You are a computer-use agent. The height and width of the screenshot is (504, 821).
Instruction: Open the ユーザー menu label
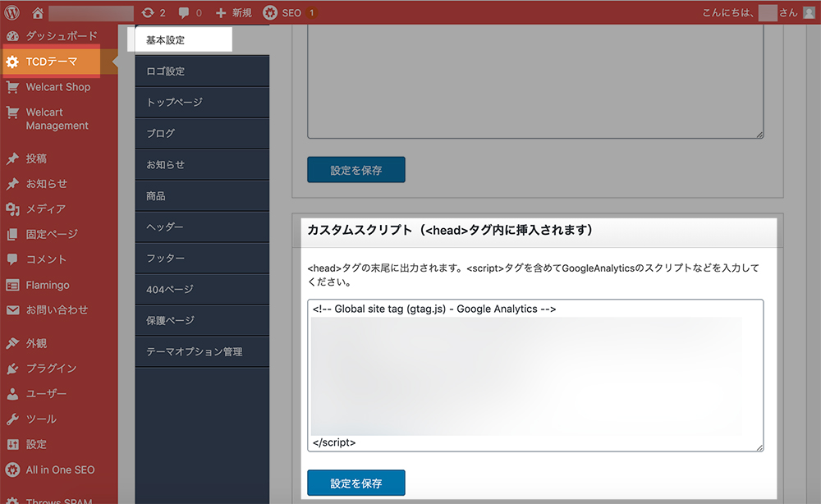point(46,393)
